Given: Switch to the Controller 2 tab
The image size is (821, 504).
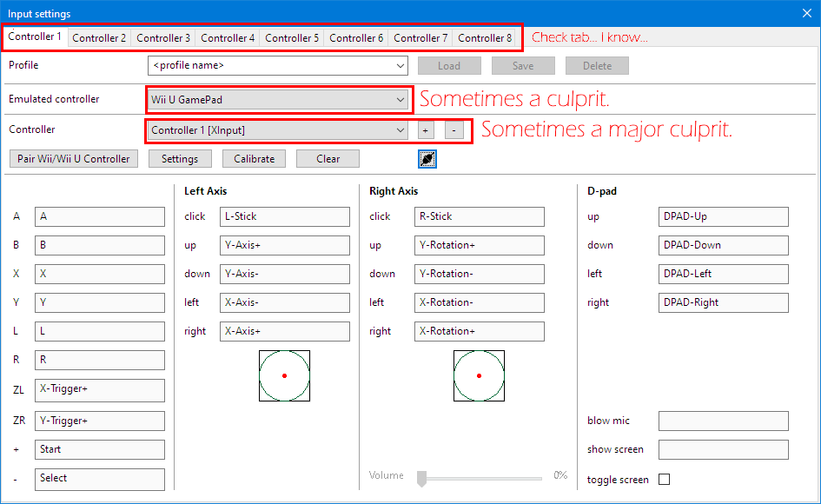Looking at the screenshot, I should pyautogui.click(x=99, y=37).
